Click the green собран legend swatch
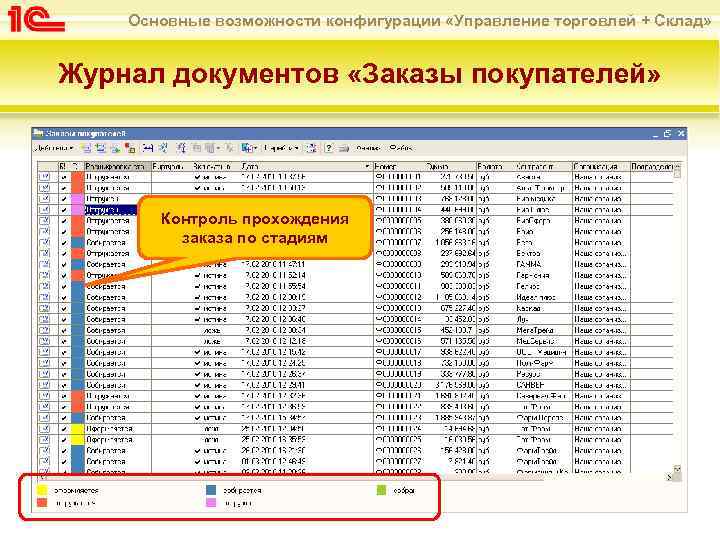This screenshot has width=720, height=540. (x=381, y=490)
